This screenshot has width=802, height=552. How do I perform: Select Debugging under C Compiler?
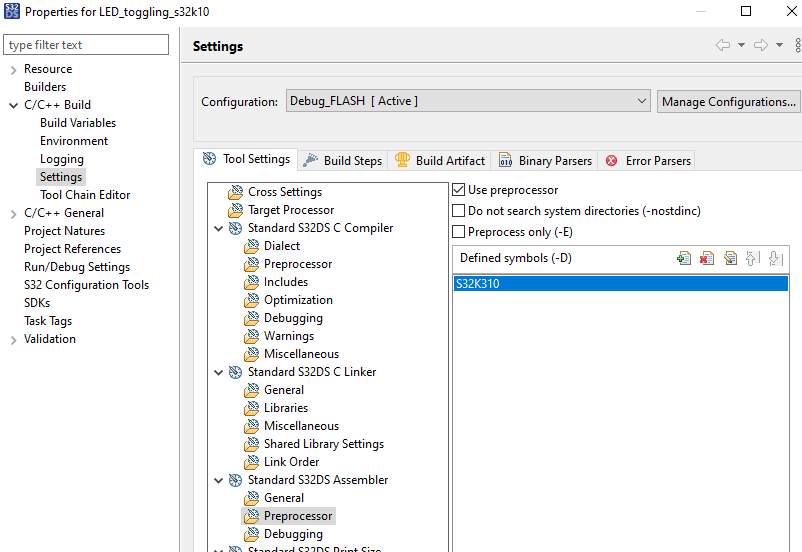(293, 318)
